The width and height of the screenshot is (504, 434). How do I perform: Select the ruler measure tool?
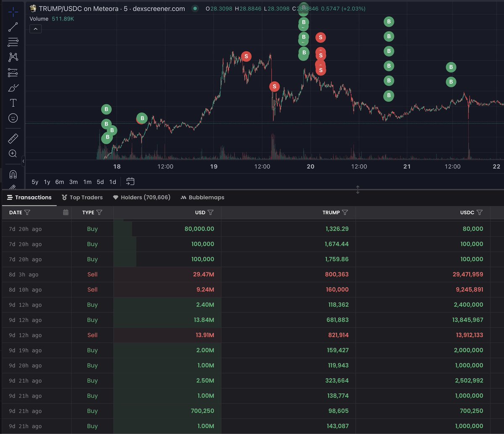click(13, 138)
